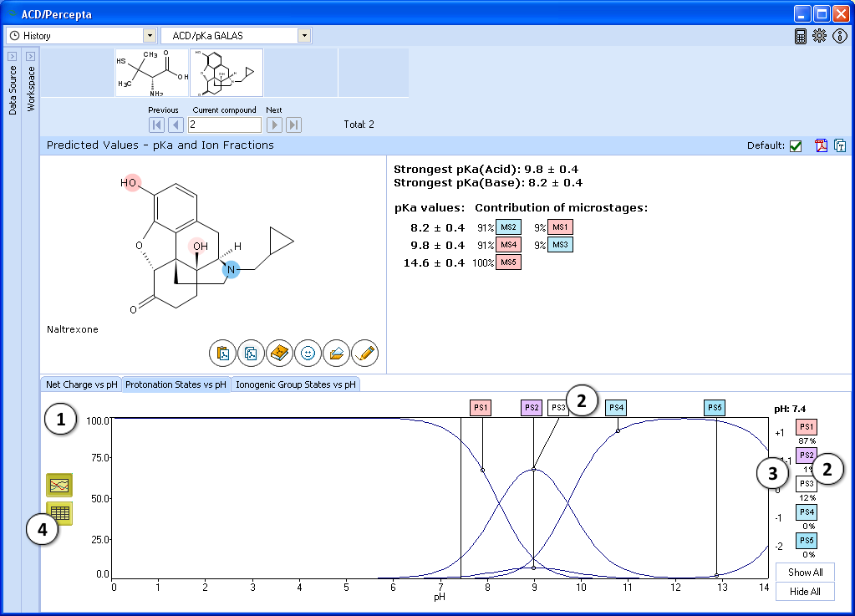This screenshot has height=616, width=855.
Task: Click the highlighted N atom in structure
Action: coord(232,269)
